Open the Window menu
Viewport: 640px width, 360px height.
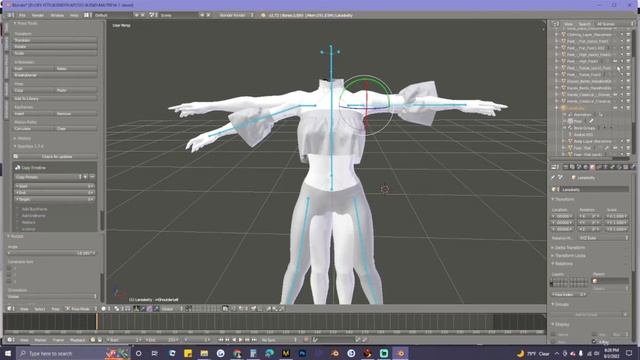click(57, 15)
